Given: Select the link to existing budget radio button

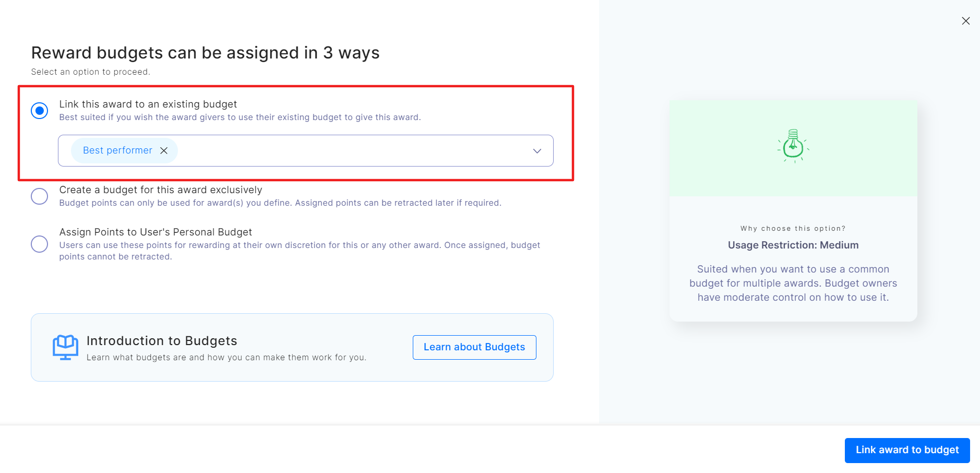Looking at the screenshot, I should [x=40, y=111].
